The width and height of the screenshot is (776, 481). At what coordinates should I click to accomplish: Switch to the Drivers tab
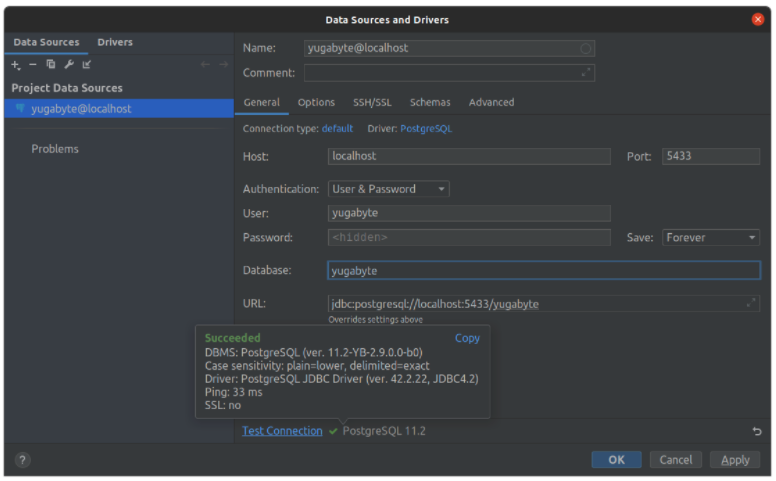(x=115, y=43)
